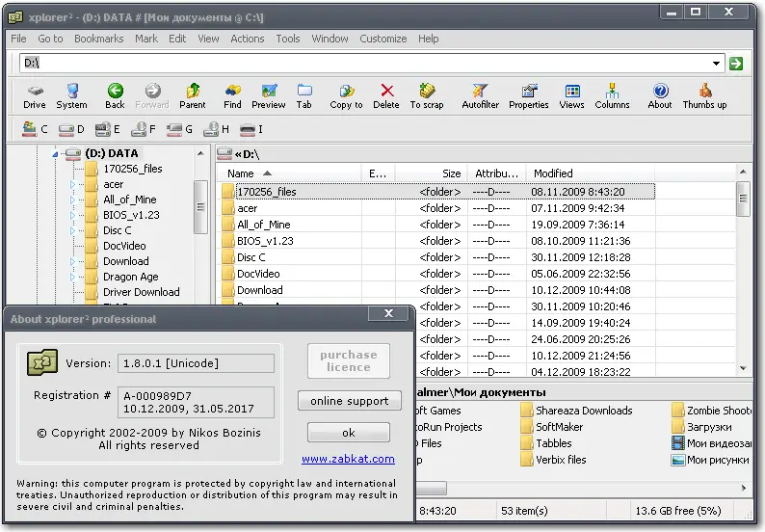Open the File menu
765x532 pixels.
tap(18, 39)
